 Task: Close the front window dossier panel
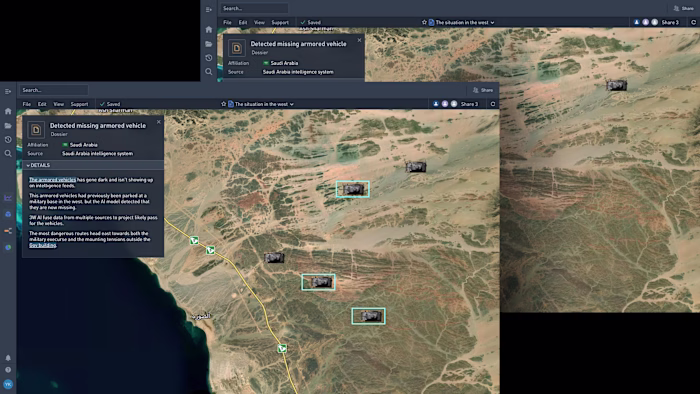[158, 122]
